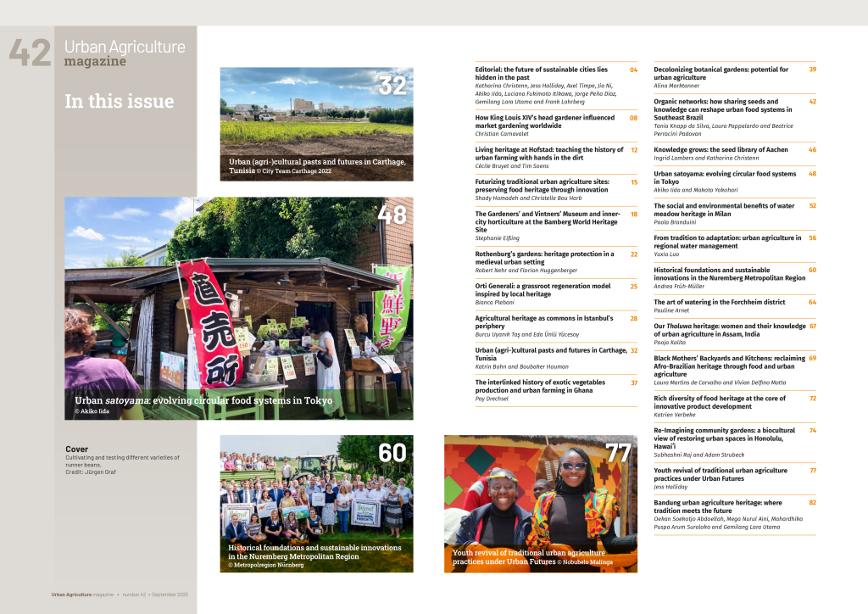Click page number 77 on the youth photo
Viewport: 868px width, 614px height.
(x=618, y=454)
